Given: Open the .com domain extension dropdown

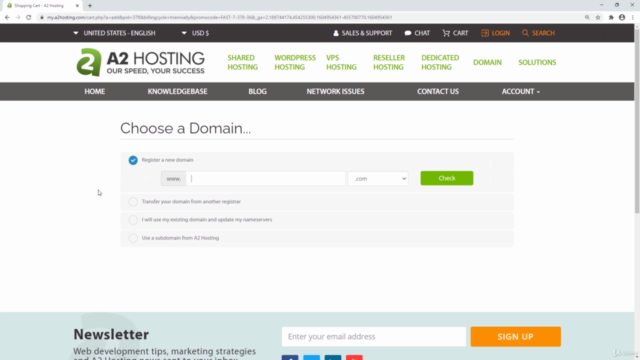Looking at the screenshot, I should (x=378, y=178).
